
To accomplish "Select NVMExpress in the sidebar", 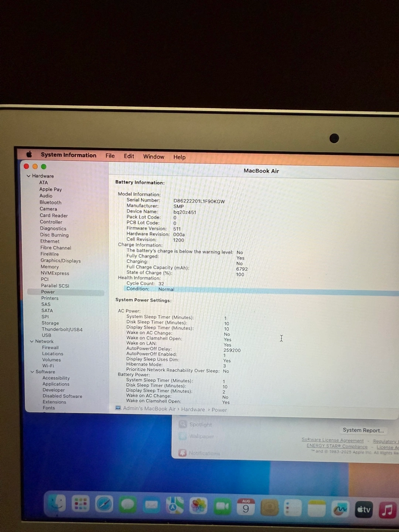I will click(55, 273).
